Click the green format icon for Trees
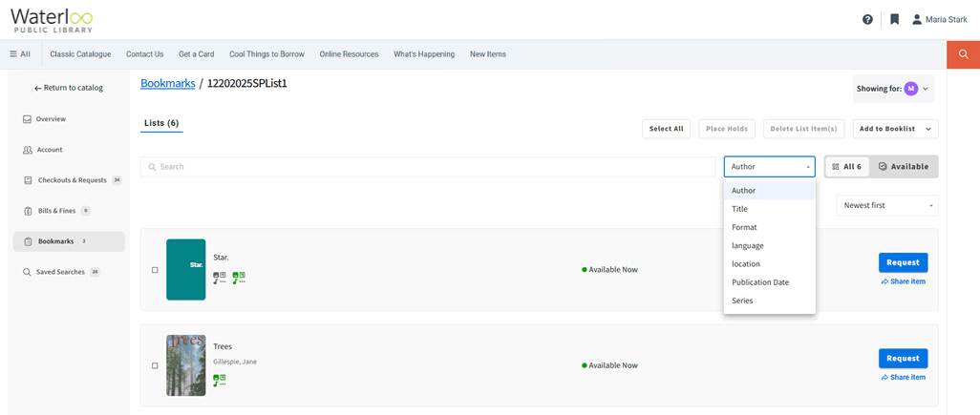The height and width of the screenshot is (415, 980). (220, 380)
